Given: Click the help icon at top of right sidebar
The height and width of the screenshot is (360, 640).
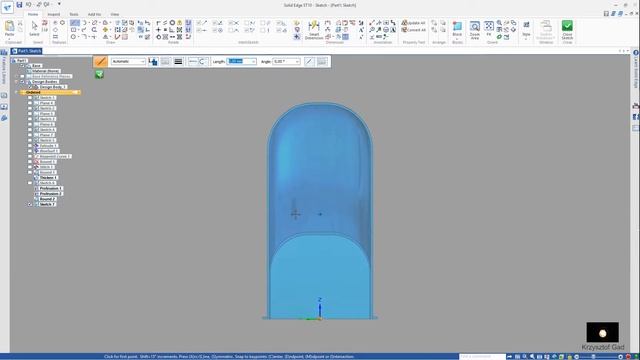Looking at the screenshot, I should 636,53.
